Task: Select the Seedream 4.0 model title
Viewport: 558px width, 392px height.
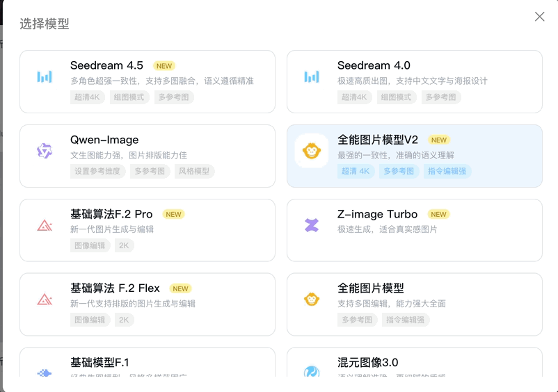Action: [374, 65]
